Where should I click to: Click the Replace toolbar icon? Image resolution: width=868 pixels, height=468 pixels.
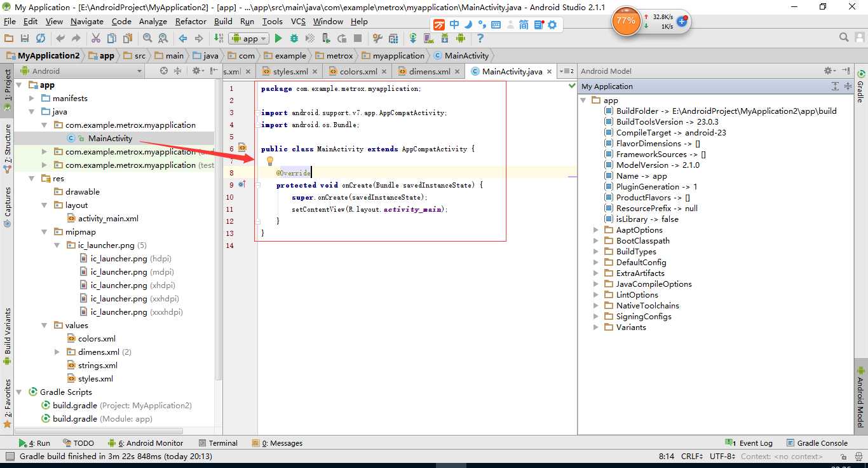point(163,39)
